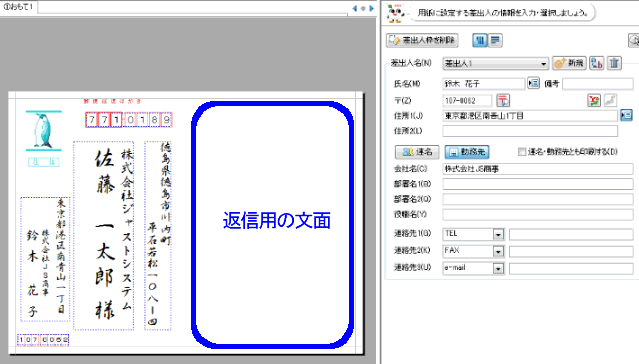Click the 新規 sender button
Viewport: 639px width, 364px height.
[x=569, y=63]
